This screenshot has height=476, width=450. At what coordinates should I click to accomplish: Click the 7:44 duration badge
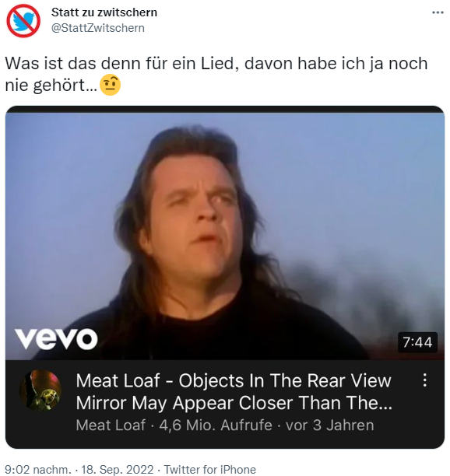tap(417, 342)
